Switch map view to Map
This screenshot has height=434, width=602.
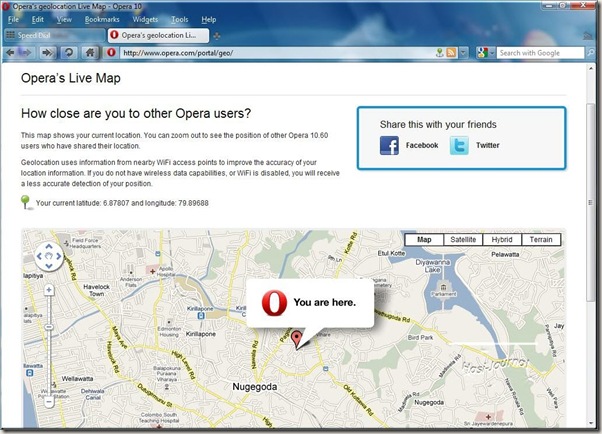tap(424, 240)
